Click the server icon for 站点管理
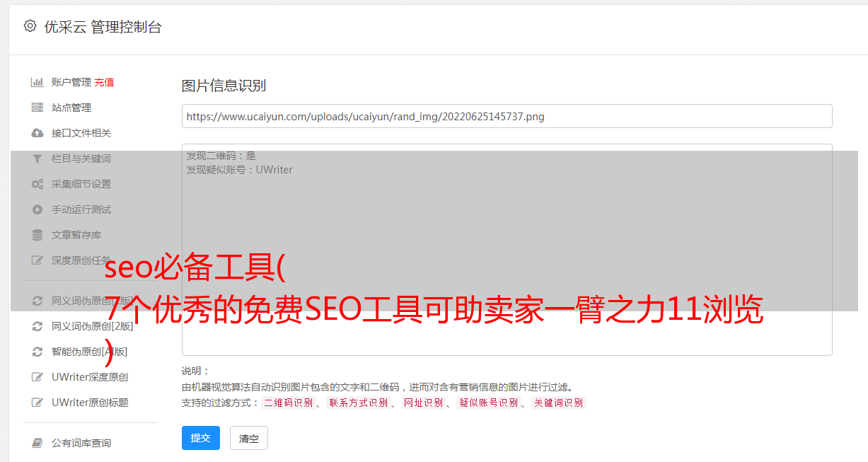Screen dimensions: 868x462 [37, 108]
